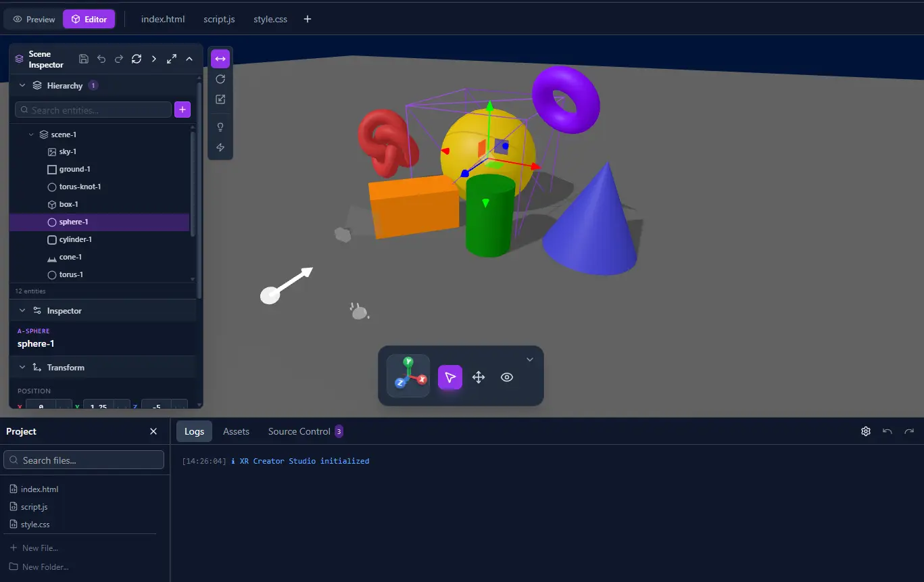Click the lightbulb icon in viewport toolbar
The height and width of the screenshot is (582, 924).
(x=220, y=127)
